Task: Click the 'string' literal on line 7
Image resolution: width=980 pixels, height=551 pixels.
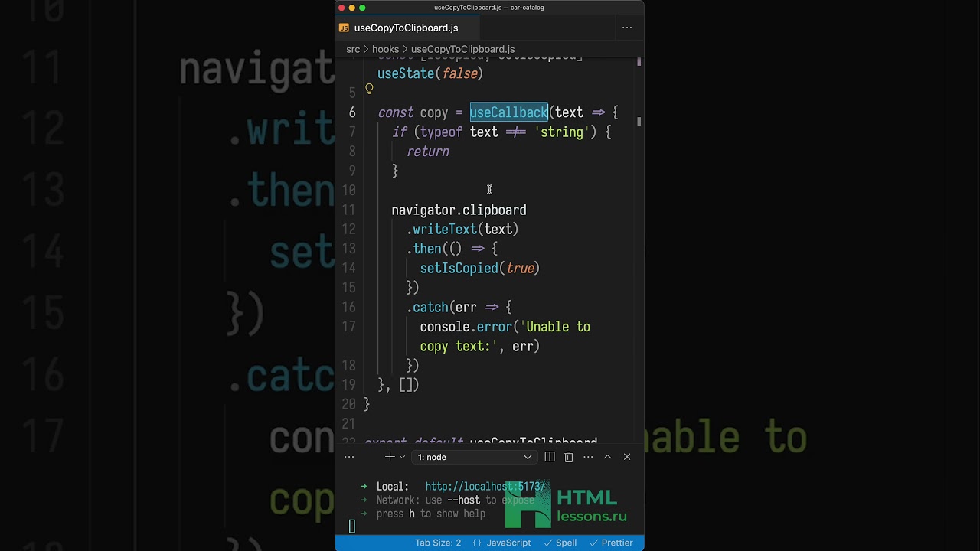Action: (x=561, y=132)
